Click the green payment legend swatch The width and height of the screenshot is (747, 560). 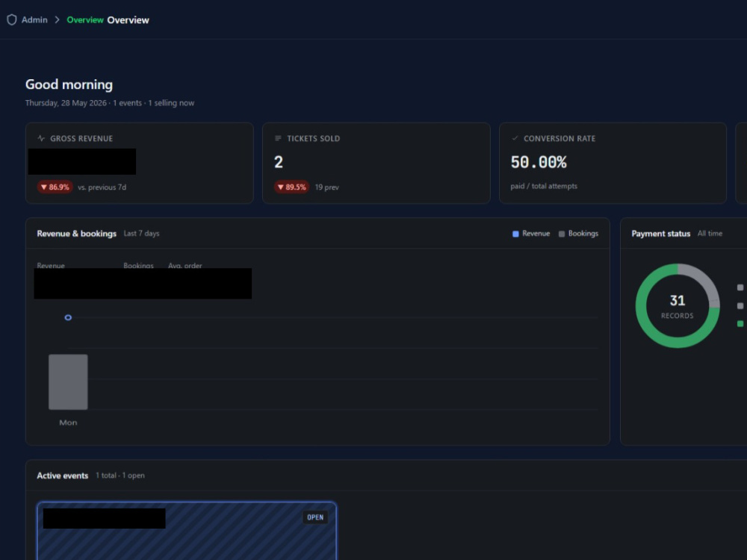[740, 324]
